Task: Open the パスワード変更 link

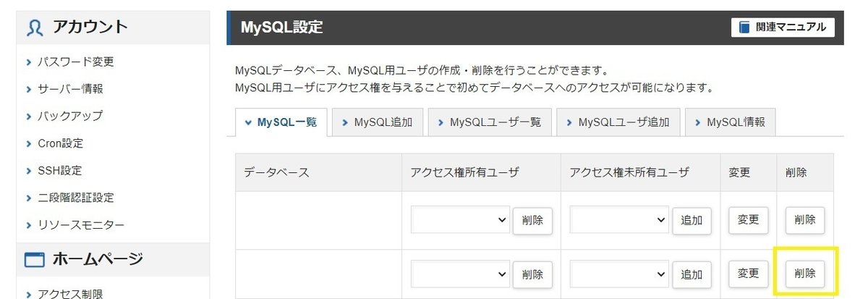Action: coord(76,62)
